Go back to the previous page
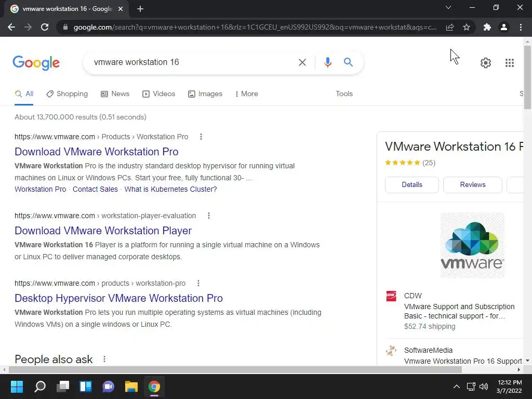The height and width of the screenshot is (399, 532). point(11,27)
